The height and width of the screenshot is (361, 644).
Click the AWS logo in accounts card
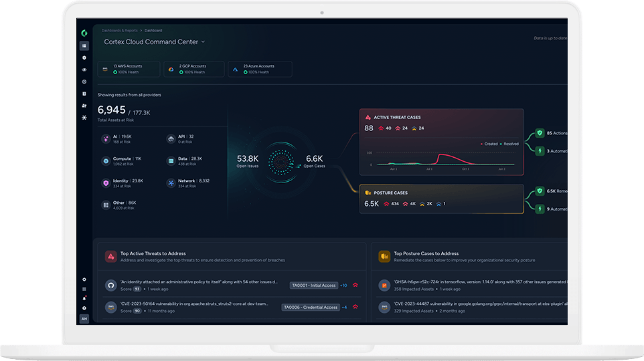[x=105, y=70]
